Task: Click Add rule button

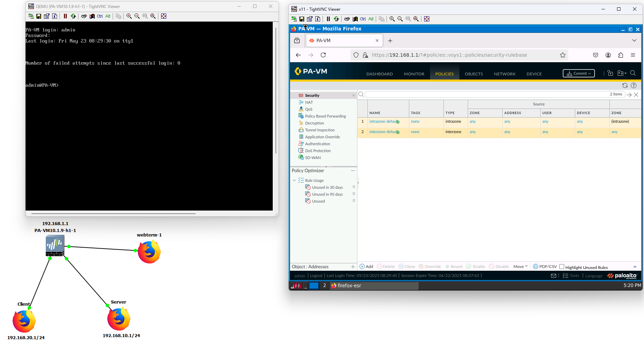Action: (366, 267)
